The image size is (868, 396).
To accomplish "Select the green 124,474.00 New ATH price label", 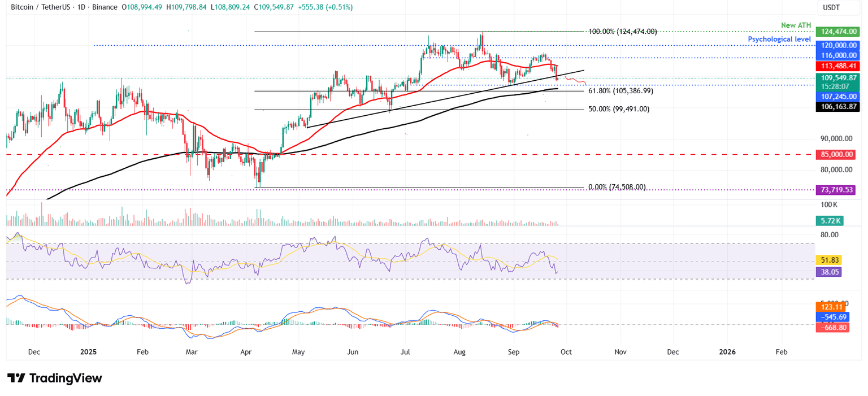I will pyautogui.click(x=837, y=32).
